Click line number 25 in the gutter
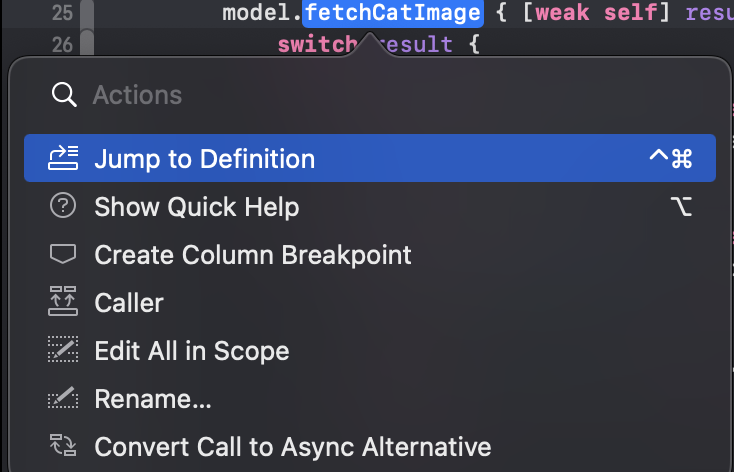 62,13
